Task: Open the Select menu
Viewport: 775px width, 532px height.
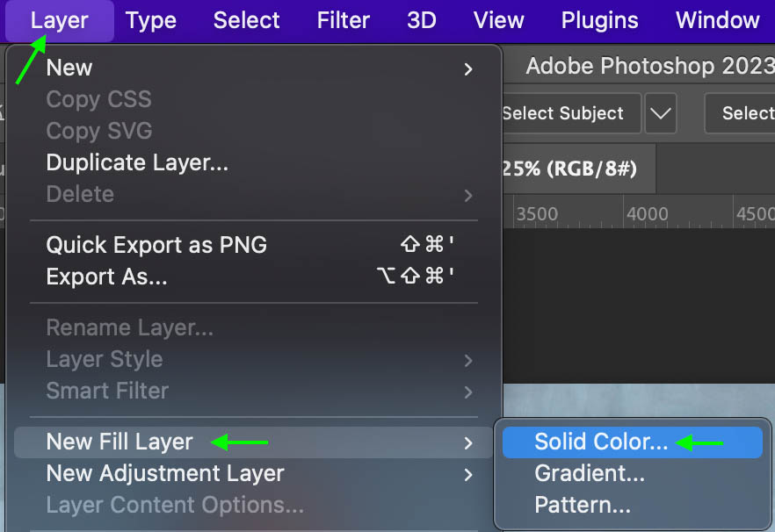Action: 246,20
